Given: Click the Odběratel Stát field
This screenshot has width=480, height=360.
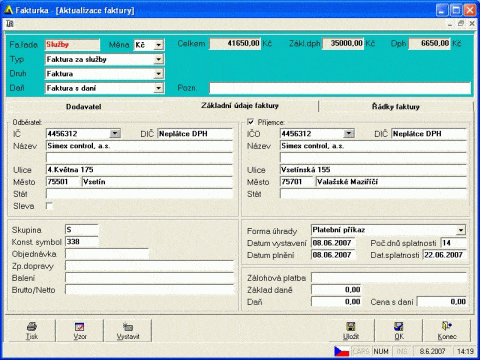Looking at the screenshot, I should pos(139,194).
